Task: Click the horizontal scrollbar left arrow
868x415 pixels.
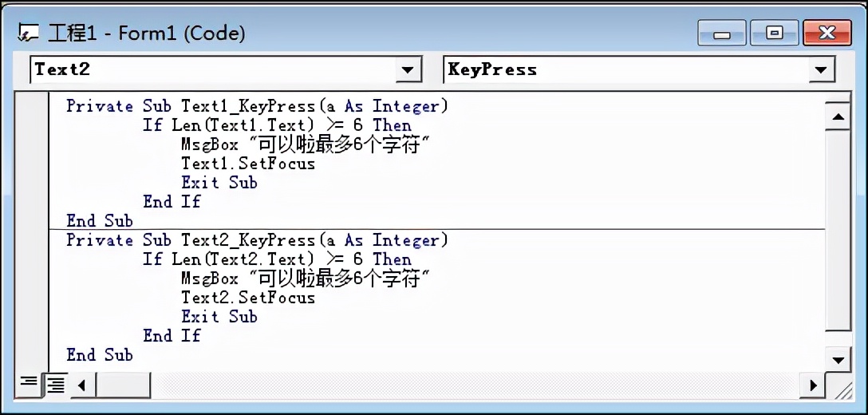Action: tap(83, 385)
